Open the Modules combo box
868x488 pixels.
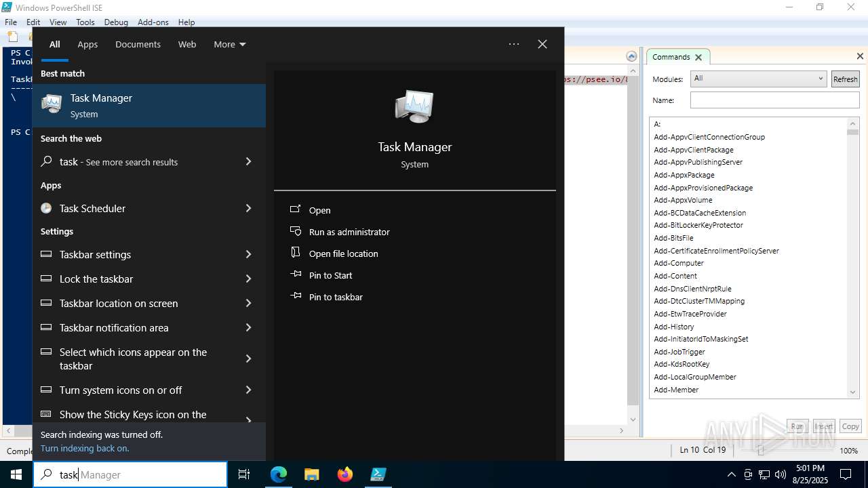coord(758,79)
